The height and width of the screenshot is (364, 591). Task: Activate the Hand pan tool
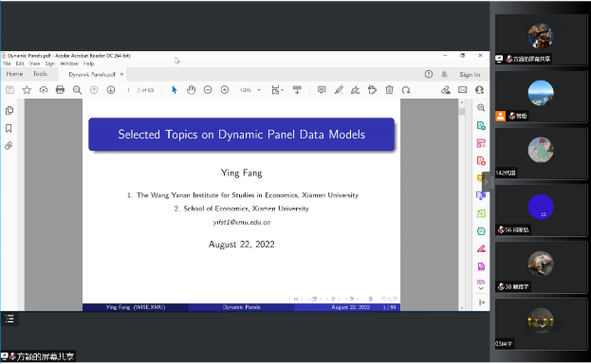[x=191, y=90]
